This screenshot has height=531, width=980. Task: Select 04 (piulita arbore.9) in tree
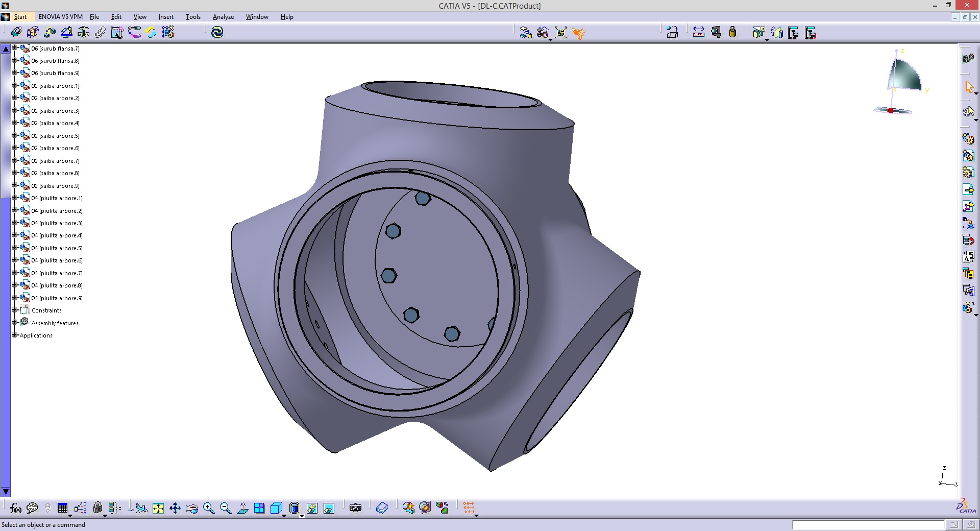57,298
